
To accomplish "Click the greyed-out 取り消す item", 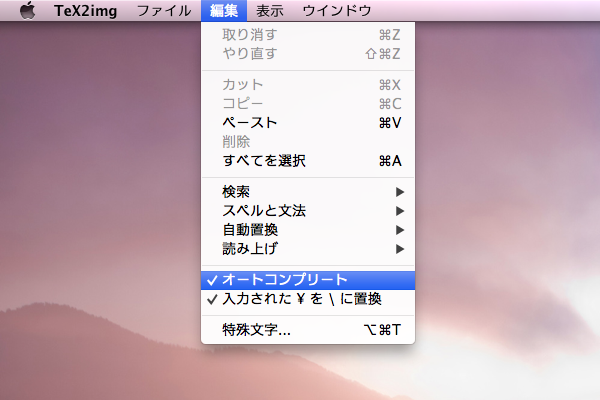I will 308,35.
